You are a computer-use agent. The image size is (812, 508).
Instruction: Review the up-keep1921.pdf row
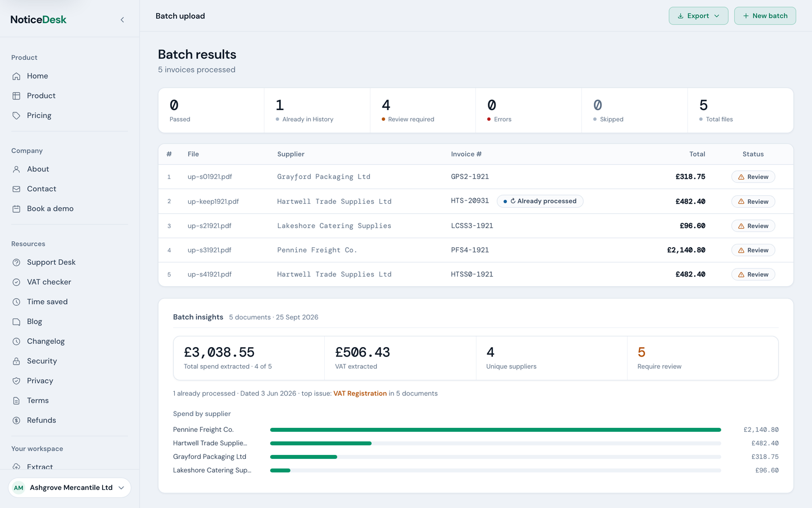point(753,202)
